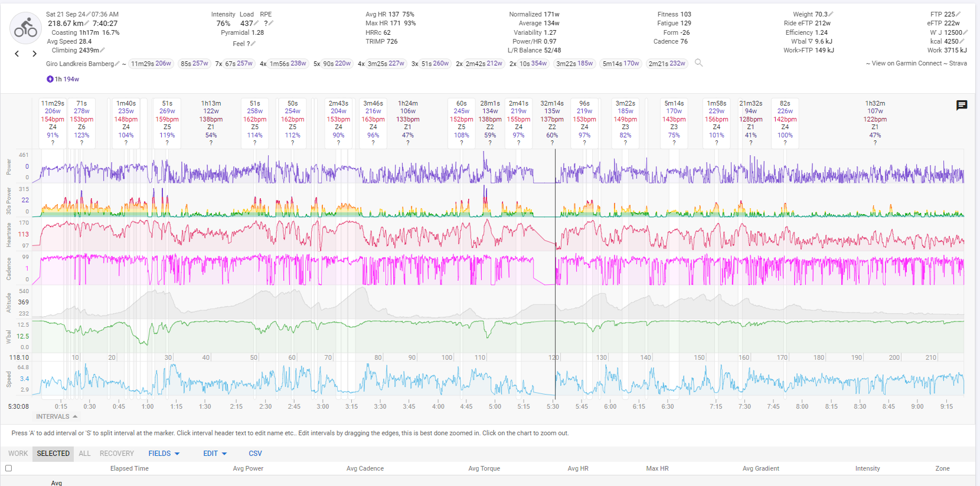
Task: Switch to the RECOVERY intervals tab
Action: coord(116,454)
